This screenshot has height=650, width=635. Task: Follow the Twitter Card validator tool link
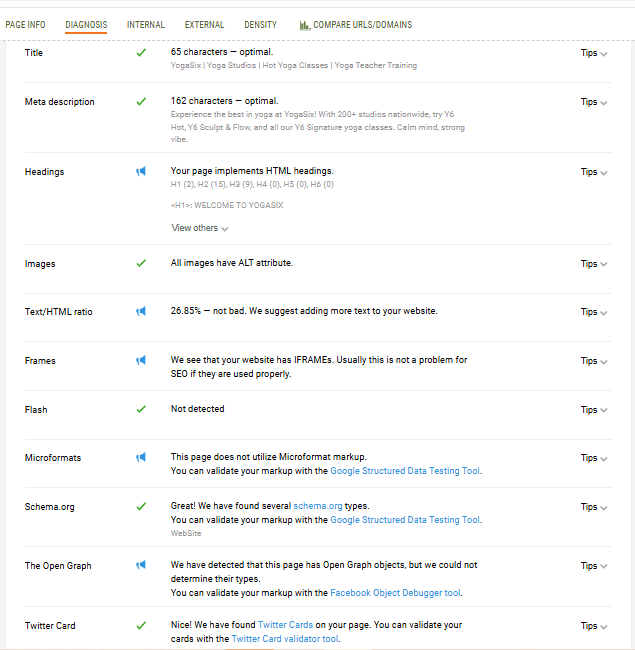pos(285,639)
